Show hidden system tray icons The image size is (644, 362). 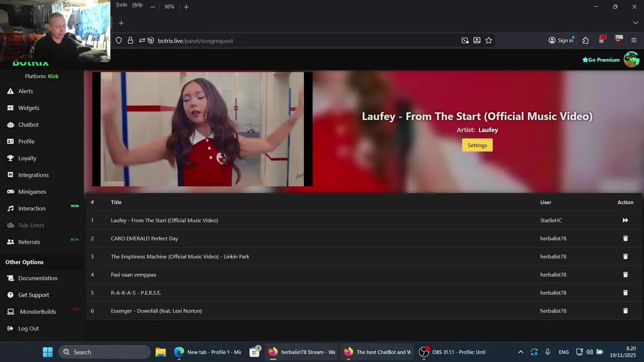(x=521, y=352)
